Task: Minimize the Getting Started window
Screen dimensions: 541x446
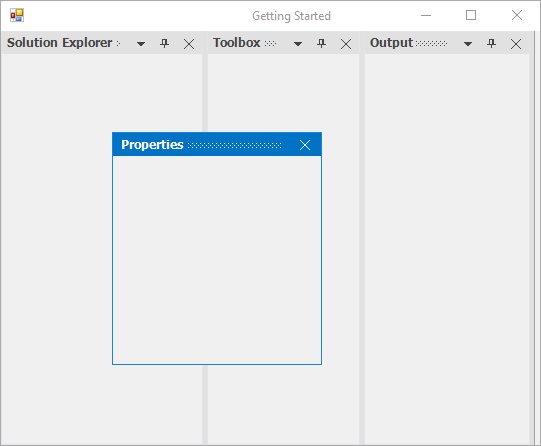Action: [426, 15]
